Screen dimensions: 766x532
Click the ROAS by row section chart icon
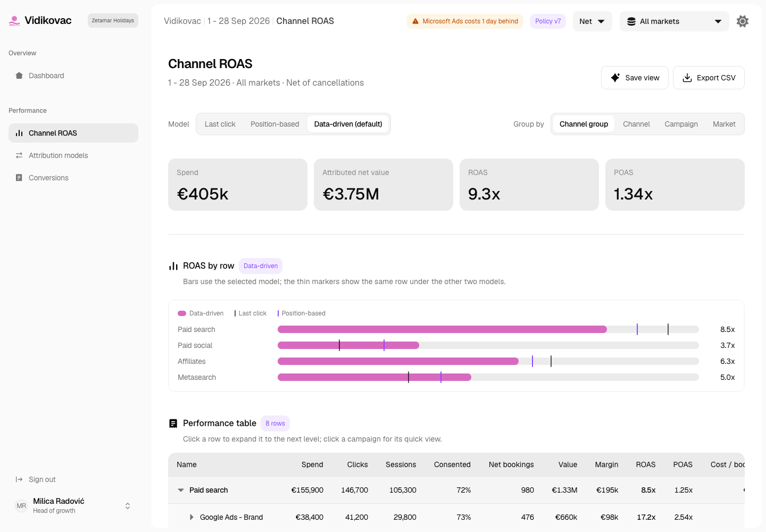coord(173,266)
